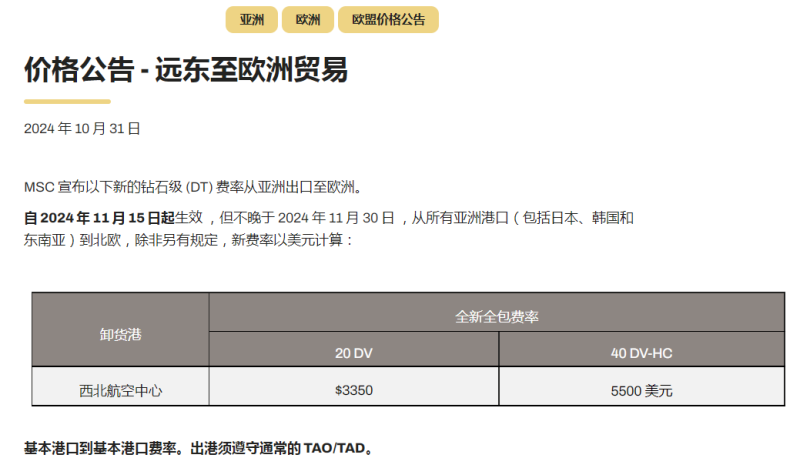Click the bold text 自 2024 年 11 月 15 日起

pyautogui.click(x=99, y=217)
